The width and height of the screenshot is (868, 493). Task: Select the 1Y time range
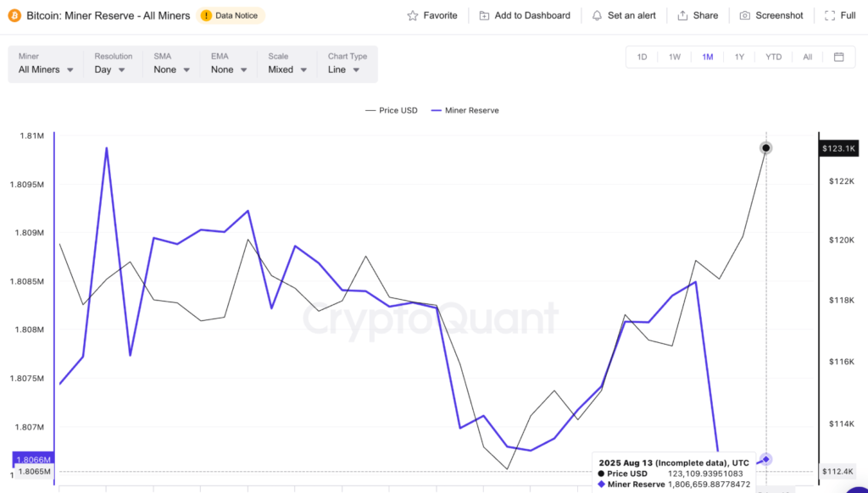[739, 57]
